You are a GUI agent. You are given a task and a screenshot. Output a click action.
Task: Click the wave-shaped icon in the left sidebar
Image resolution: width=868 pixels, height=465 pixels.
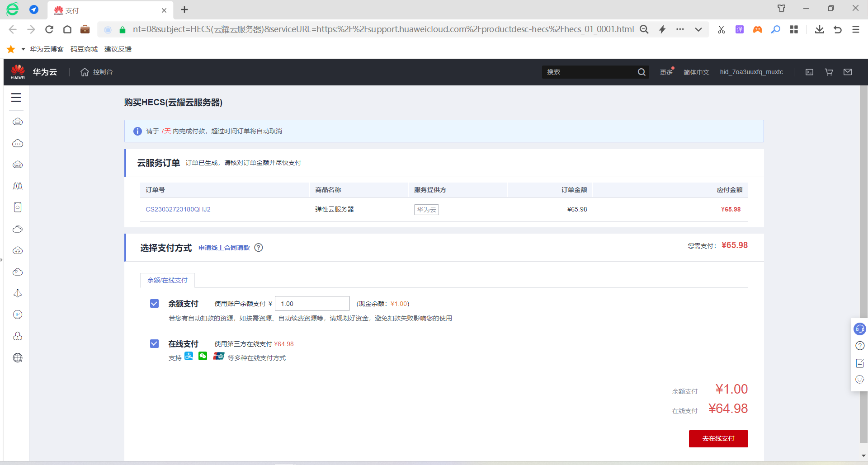click(x=18, y=186)
